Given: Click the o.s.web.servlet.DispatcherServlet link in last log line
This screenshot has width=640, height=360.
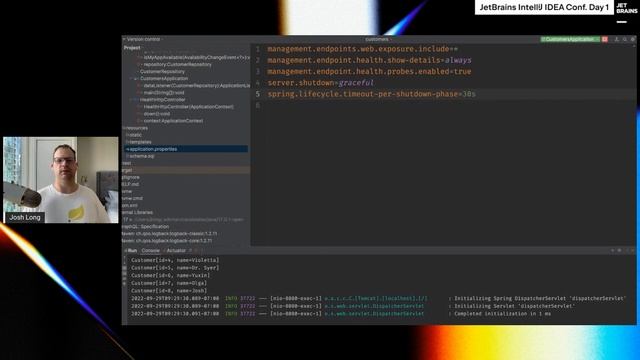Looking at the screenshot, I should pyautogui.click(x=374, y=314).
